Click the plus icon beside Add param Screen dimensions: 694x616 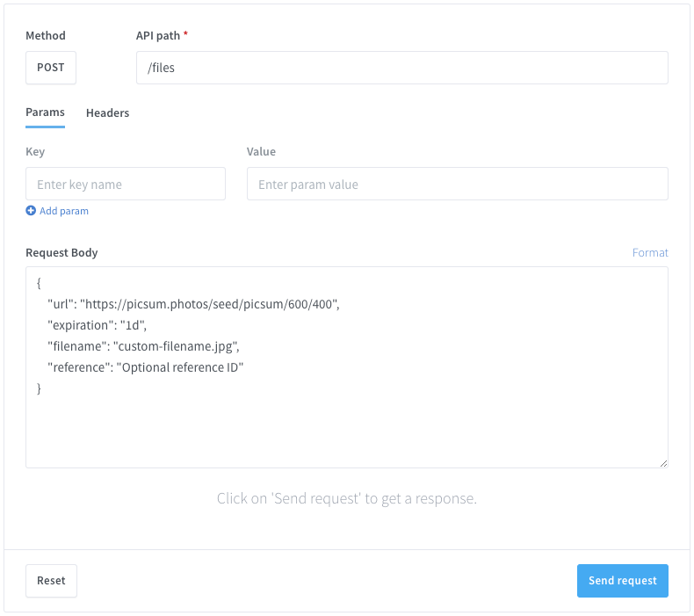tap(31, 211)
